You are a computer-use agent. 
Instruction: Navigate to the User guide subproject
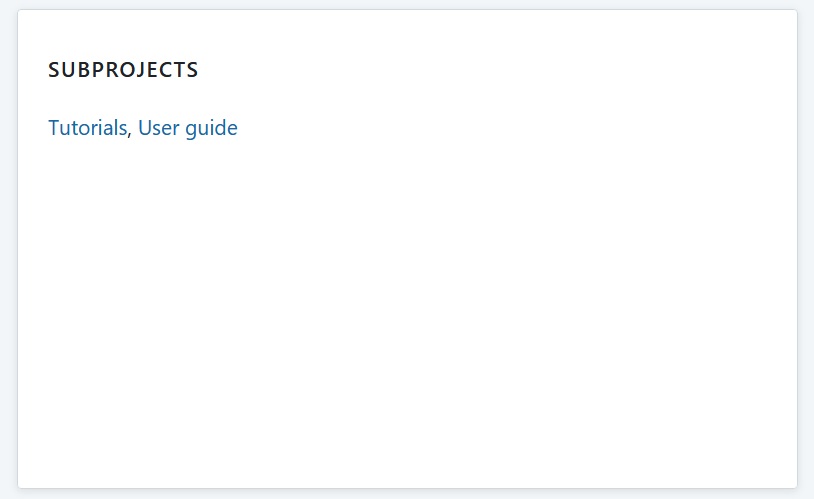tap(188, 128)
